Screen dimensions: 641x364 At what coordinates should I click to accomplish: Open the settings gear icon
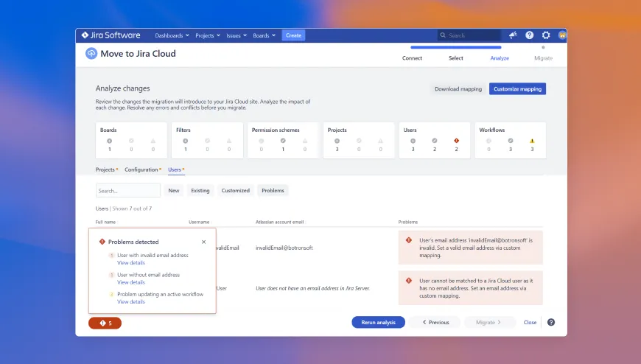click(546, 35)
